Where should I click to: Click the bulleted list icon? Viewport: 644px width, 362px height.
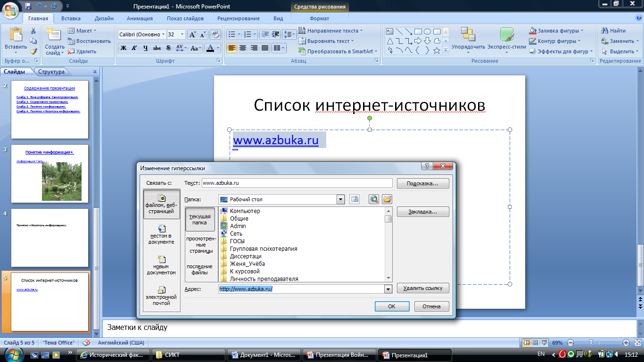(231, 34)
